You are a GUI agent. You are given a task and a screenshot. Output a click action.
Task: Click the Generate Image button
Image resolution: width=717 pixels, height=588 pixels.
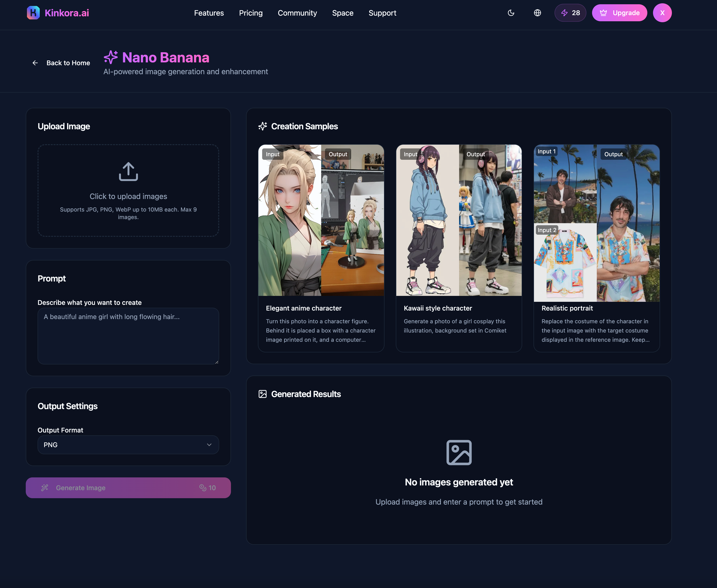point(128,488)
